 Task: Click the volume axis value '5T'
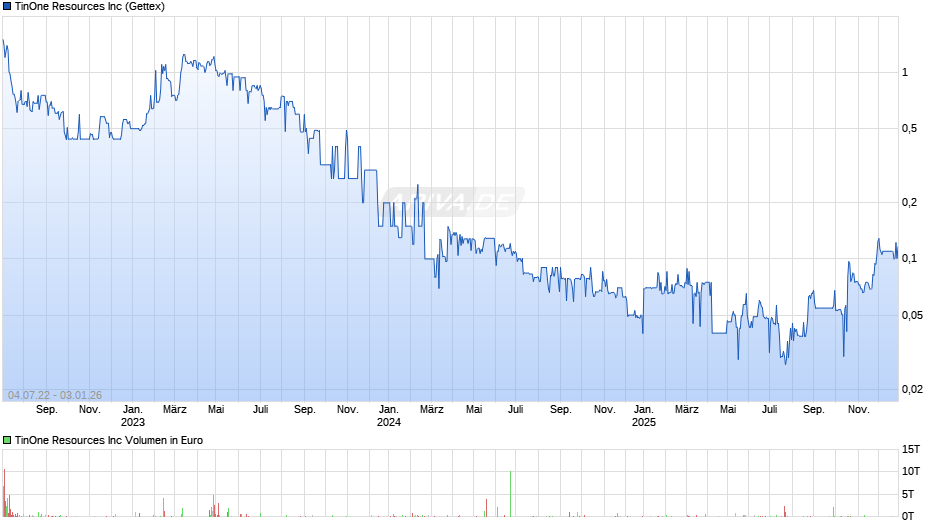(x=908, y=494)
